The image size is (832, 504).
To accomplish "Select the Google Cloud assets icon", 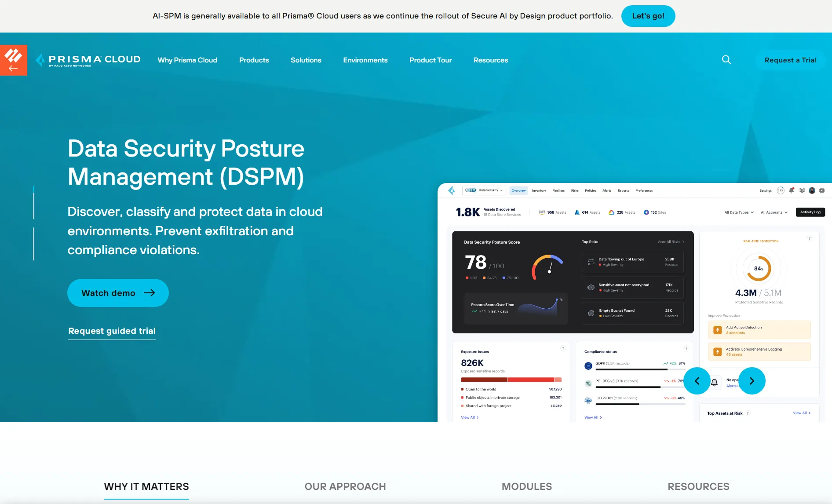I will (x=611, y=212).
